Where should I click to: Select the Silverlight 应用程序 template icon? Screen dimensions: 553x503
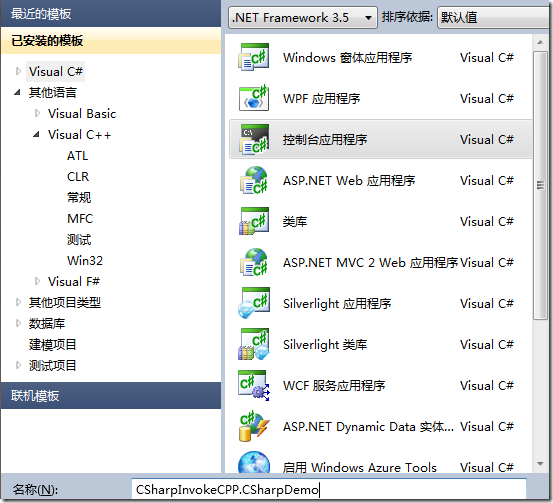point(254,303)
